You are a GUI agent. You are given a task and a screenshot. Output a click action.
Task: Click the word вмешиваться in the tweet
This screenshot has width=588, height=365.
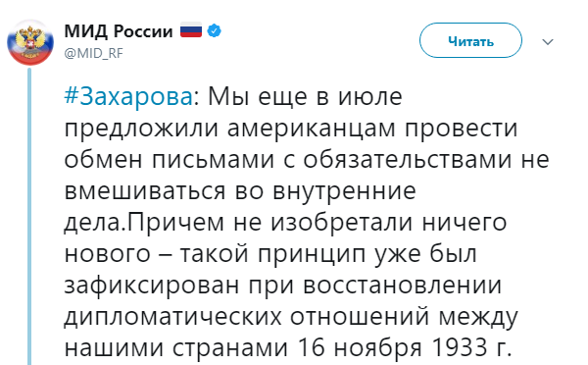tap(145, 190)
